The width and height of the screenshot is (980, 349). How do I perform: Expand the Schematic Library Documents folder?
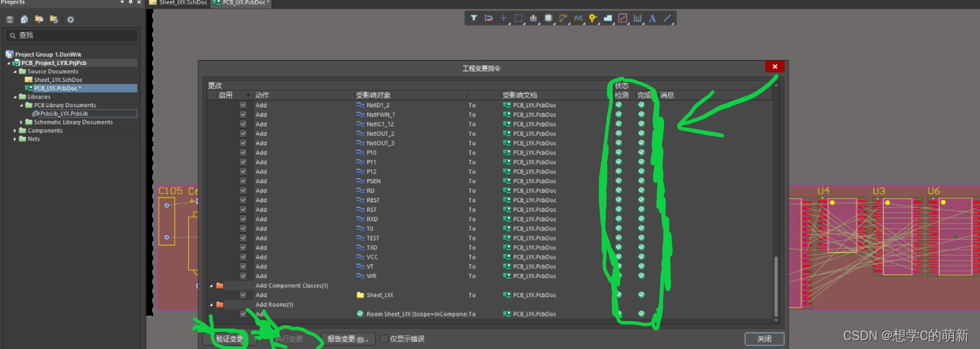pyautogui.click(x=22, y=122)
